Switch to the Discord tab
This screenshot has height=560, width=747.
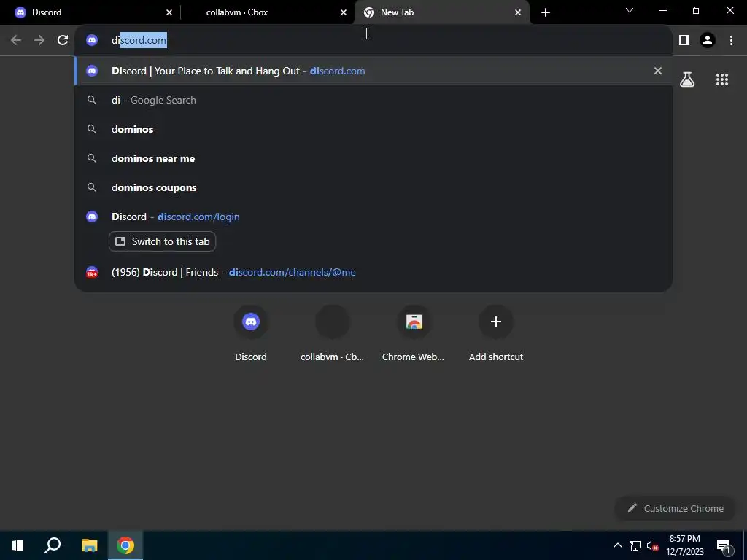pyautogui.click(x=90, y=12)
